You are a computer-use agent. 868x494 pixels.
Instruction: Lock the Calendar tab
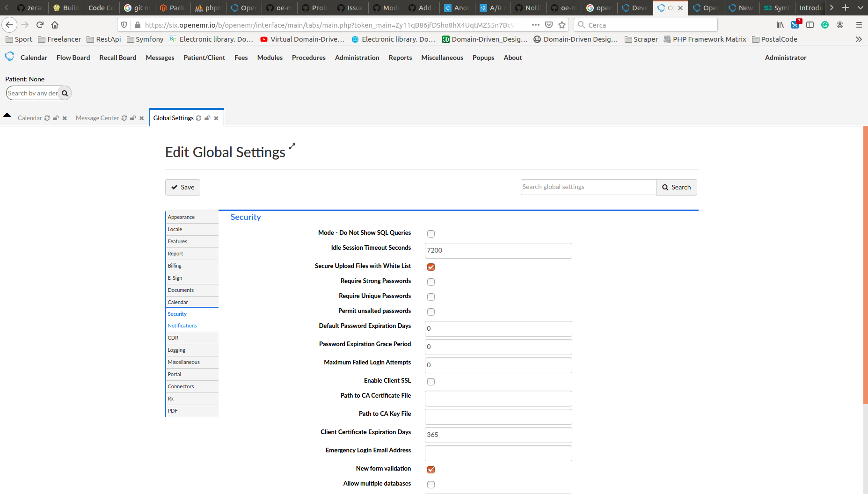pos(56,118)
